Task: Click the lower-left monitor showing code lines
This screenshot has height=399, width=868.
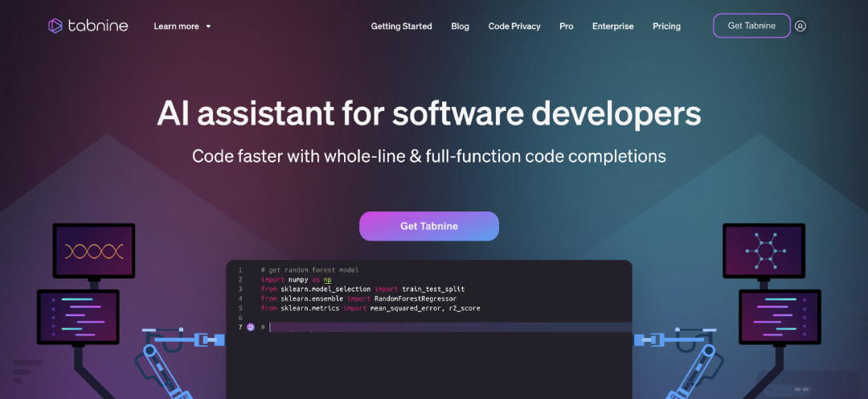Action: [77, 317]
